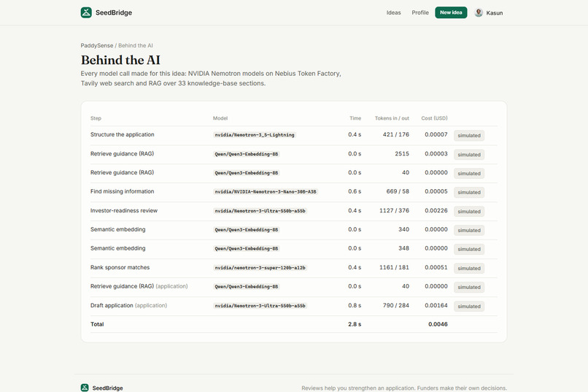Select the 'Rank sponsor matches' step

120,267
